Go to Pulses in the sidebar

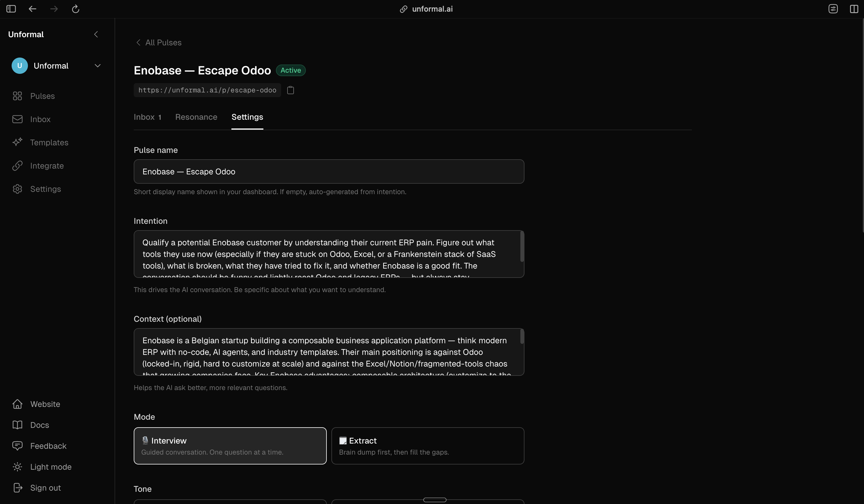(x=42, y=96)
